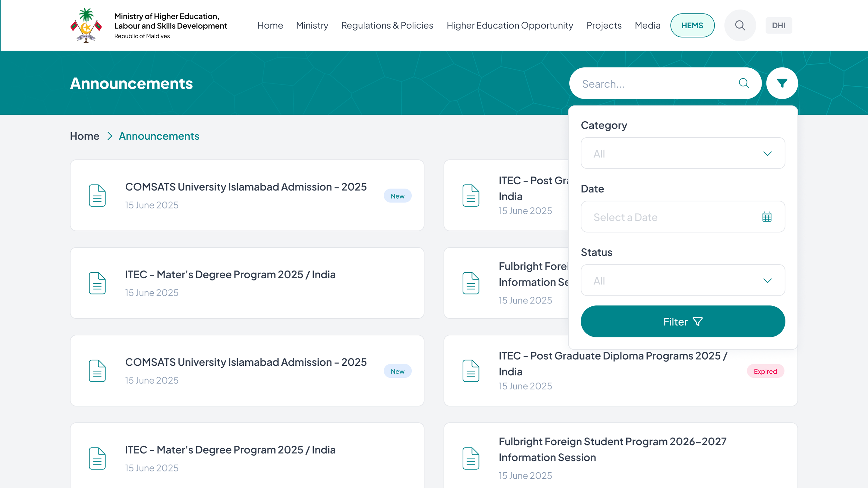Click document icon of Fulbright 2026-2027 announcement
868x488 pixels.
click(x=471, y=458)
